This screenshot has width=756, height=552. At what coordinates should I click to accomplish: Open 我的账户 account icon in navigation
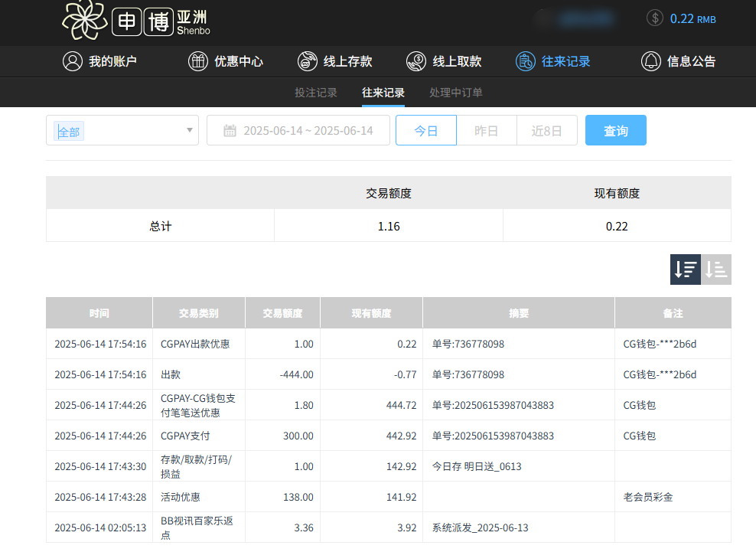[73, 61]
